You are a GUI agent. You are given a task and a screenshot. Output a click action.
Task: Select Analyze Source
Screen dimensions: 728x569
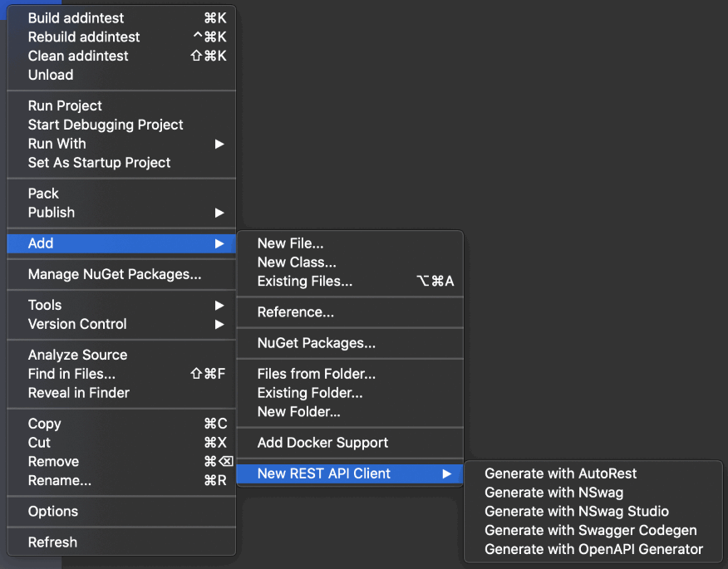click(x=121, y=355)
